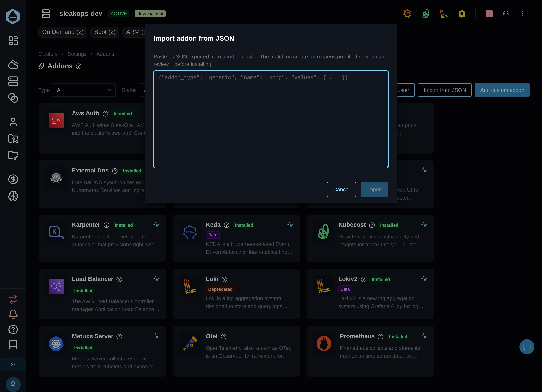
Task: Go to the Settings breadcrumb link
Action: 77,54
